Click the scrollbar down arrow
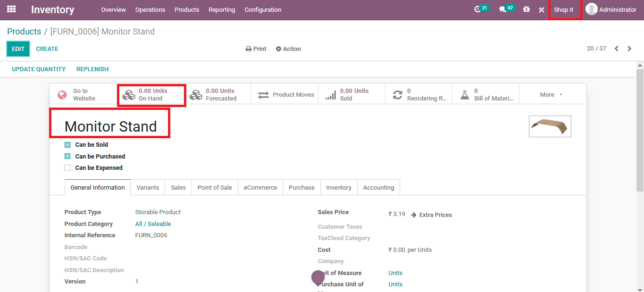 640,289
